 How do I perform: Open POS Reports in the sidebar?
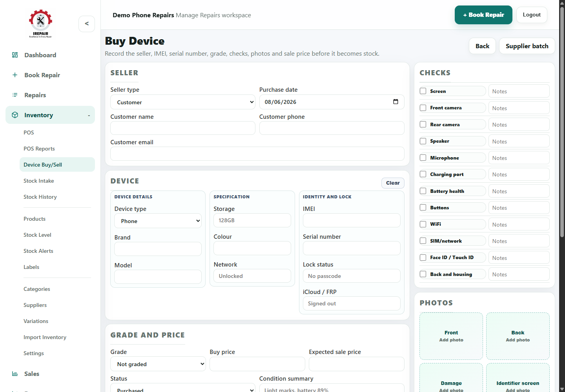tap(39, 149)
